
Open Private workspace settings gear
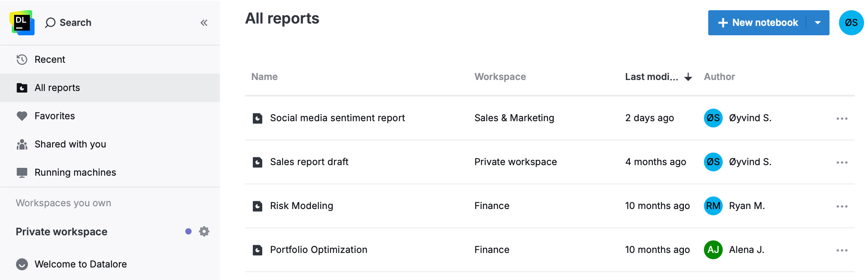click(x=204, y=231)
